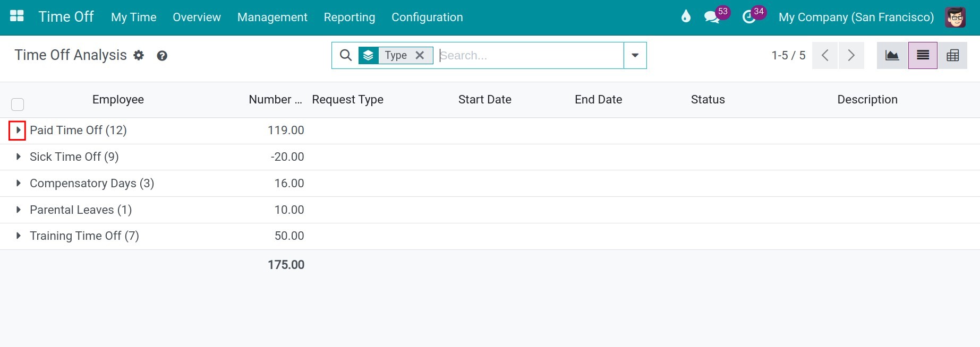Sort by Employee column header
This screenshot has width=980, height=347.
click(118, 99)
